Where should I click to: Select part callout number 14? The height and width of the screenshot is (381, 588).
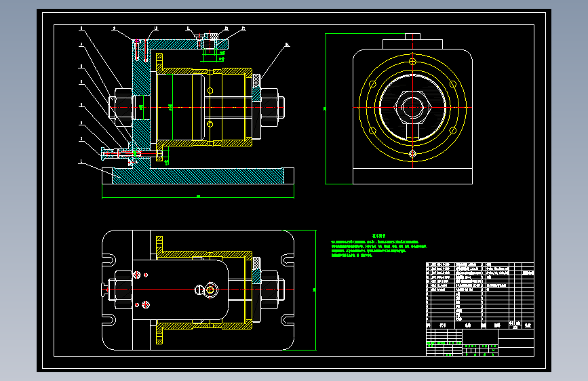(x=288, y=45)
